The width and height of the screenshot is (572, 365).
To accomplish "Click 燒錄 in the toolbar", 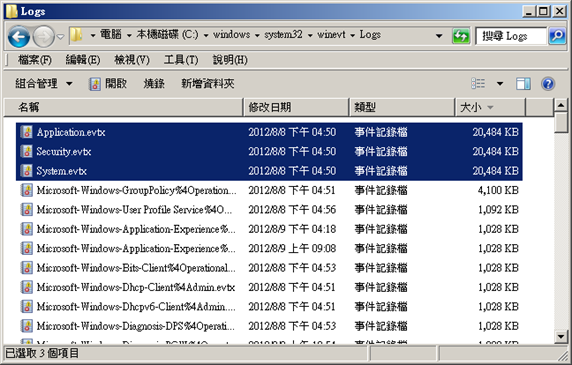I will [x=154, y=84].
